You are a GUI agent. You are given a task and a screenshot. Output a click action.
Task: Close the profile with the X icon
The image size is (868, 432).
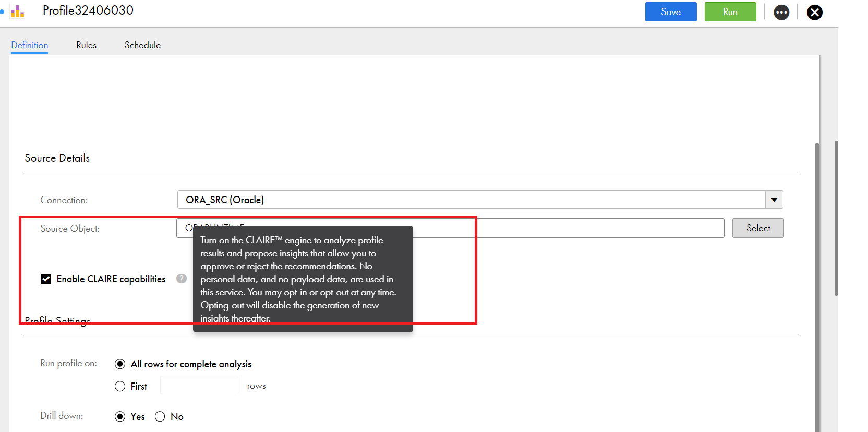point(815,12)
